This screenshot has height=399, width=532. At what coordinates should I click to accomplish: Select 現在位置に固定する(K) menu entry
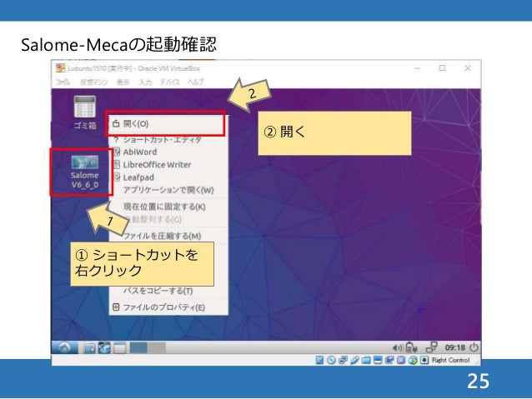pyautogui.click(x=168, y=207)
